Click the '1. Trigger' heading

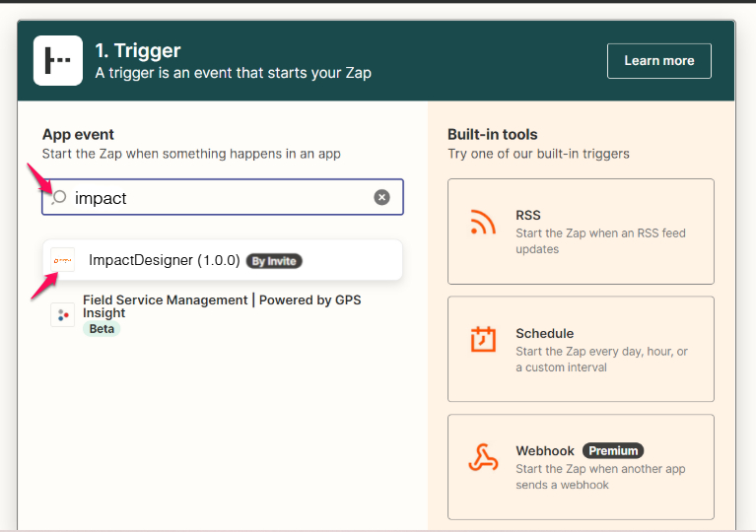pos(138,50)
